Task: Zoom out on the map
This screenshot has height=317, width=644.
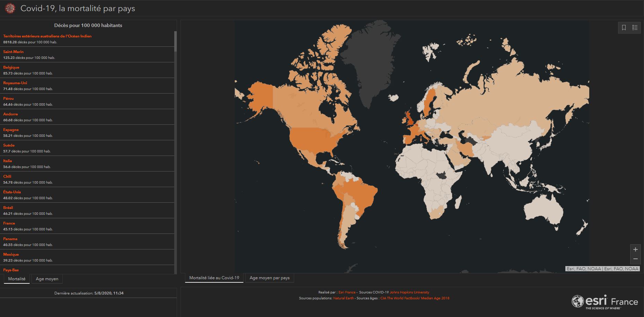Action: [x=635, y=259]
